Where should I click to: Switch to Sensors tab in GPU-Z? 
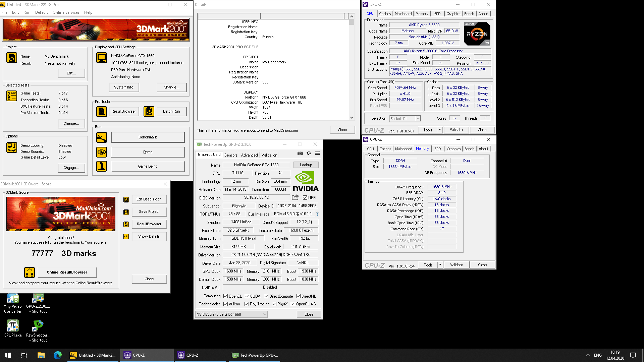[231, 155]
